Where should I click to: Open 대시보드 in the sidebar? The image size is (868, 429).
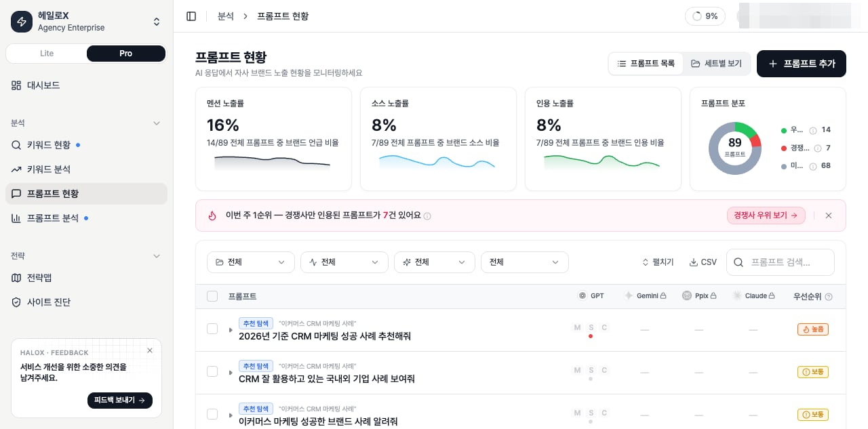click(x=86, y=85)
